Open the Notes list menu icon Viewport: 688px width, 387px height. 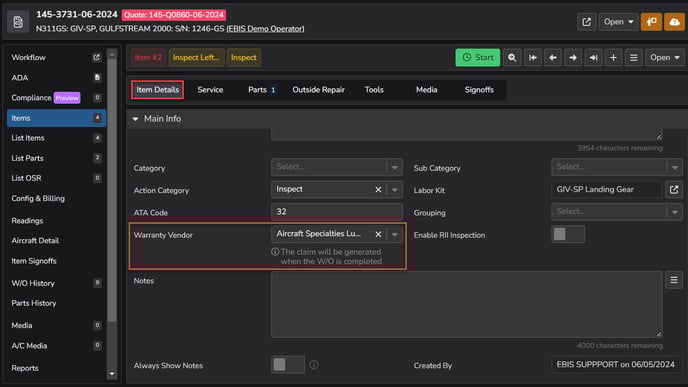tap(674, 280)
